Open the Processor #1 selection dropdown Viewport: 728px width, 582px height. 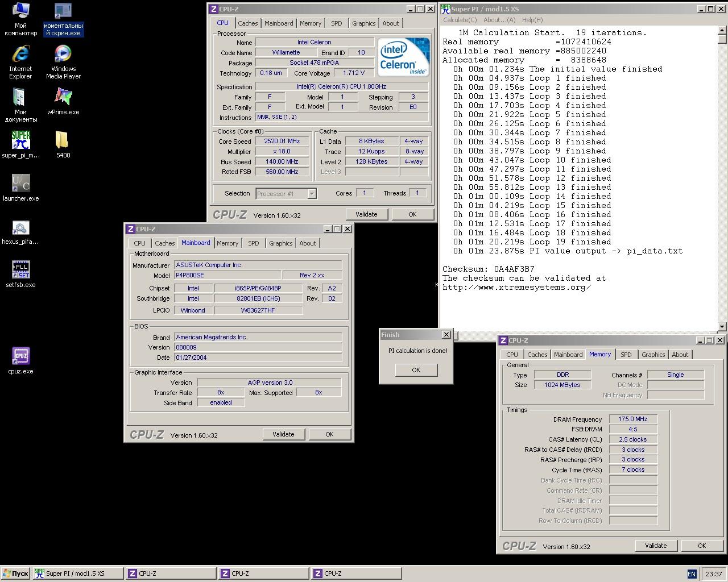[x=312, y=194]
